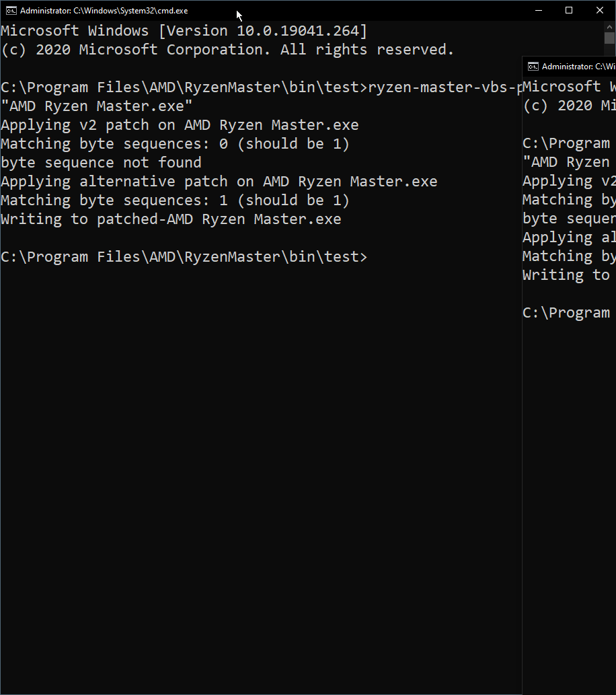Click the background cmd window to bring it forward
The height and width of the screenshot is (695, 616).
pos(568,404)
